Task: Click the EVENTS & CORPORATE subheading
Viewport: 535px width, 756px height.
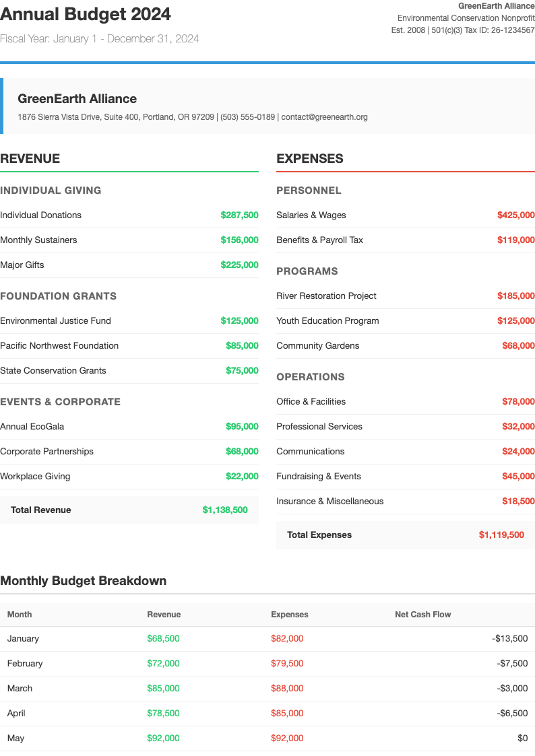Action: tap(60, 402)
